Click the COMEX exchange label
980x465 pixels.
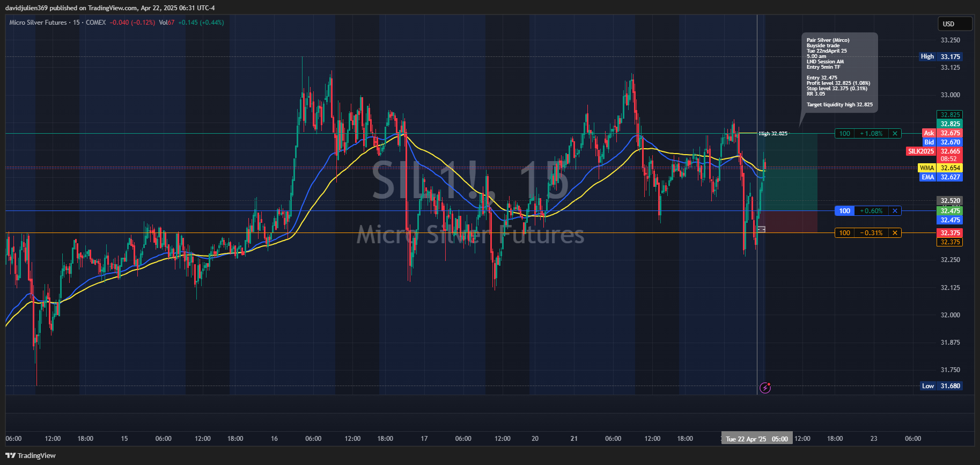(x=96, y=23)
